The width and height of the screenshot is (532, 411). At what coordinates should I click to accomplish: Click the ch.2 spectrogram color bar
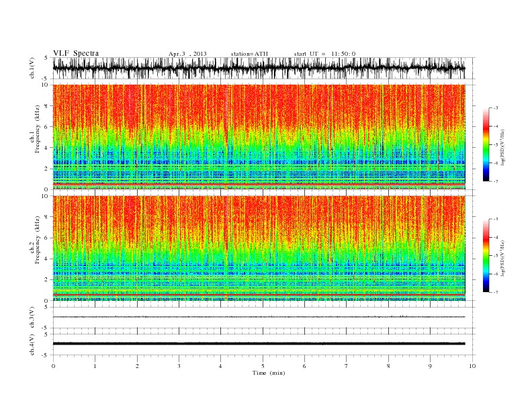[x=486, y=255]
